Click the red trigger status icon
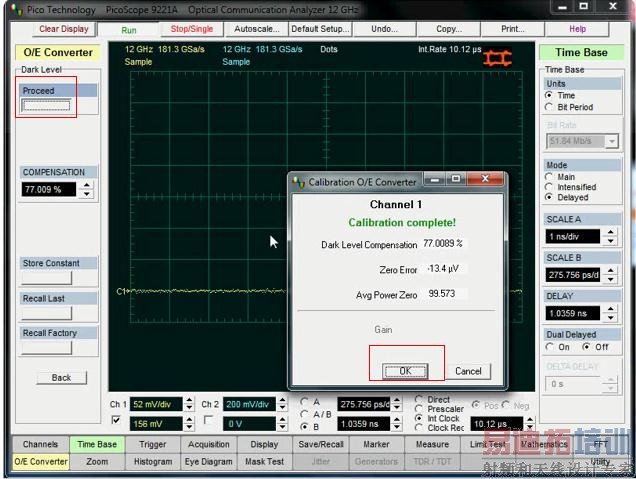Image resolution: width=636 pixels, height=479 pixels. (497, 59)
